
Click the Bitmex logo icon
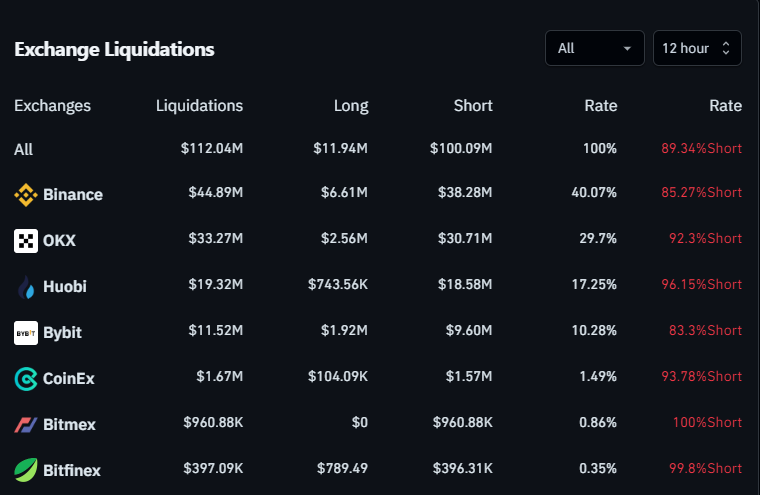[x=26, y=424]
